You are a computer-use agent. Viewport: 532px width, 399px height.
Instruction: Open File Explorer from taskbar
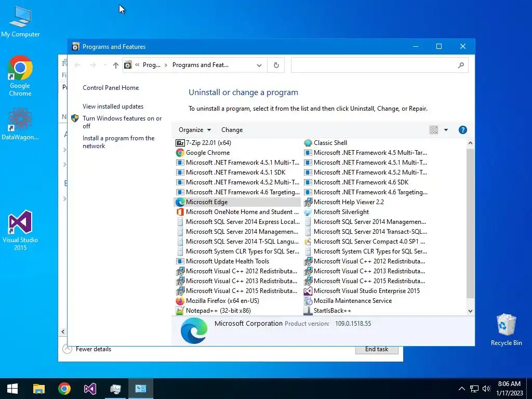[x=38, y=389]
